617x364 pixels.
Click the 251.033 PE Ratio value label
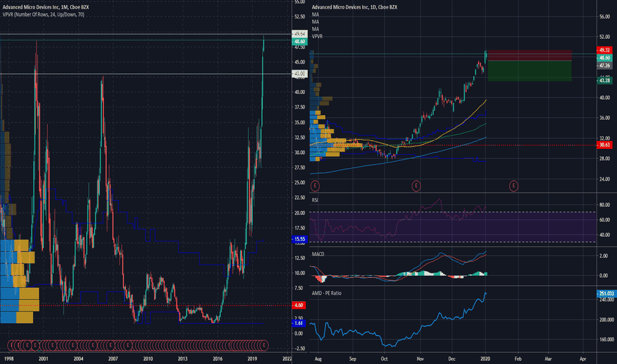pyautogui.click(x=606, y=294)
